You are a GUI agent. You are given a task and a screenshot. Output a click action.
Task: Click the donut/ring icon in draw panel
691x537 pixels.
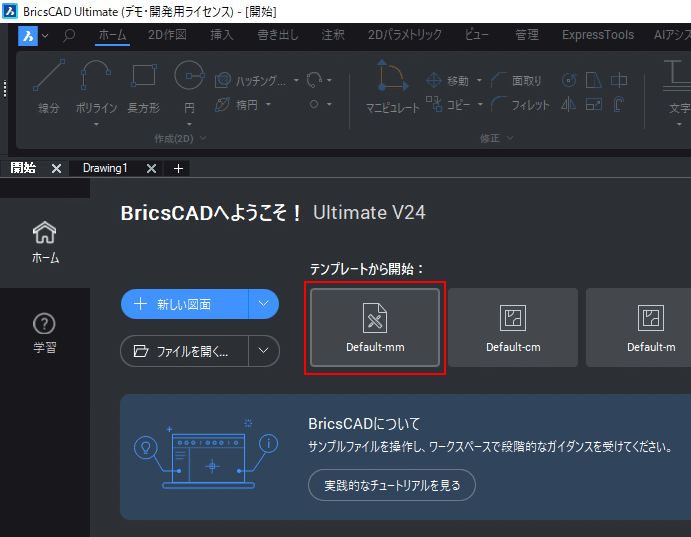tap(314, 104)
